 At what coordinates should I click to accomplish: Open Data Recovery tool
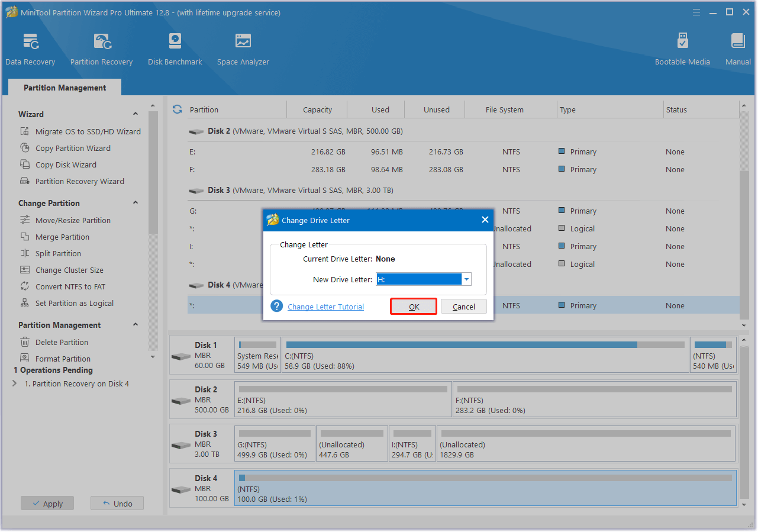tap(30, 50)
